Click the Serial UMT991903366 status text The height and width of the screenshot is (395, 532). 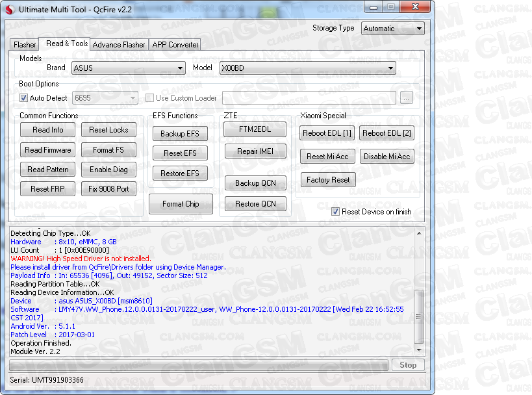point(47,379)
